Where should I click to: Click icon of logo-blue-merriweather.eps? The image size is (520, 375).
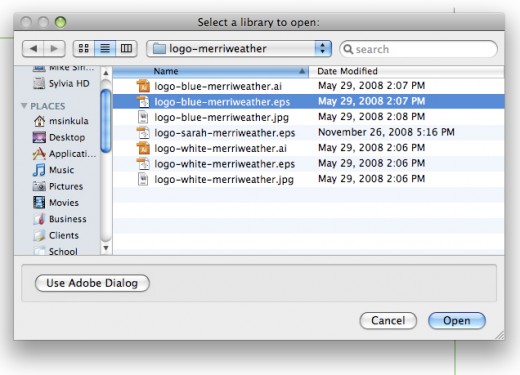click(143, 101)
